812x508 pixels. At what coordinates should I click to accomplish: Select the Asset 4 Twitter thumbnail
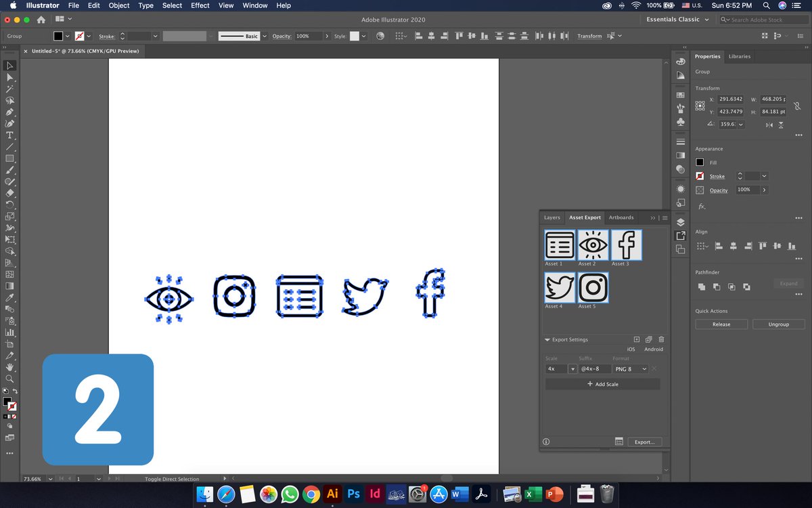560,287
